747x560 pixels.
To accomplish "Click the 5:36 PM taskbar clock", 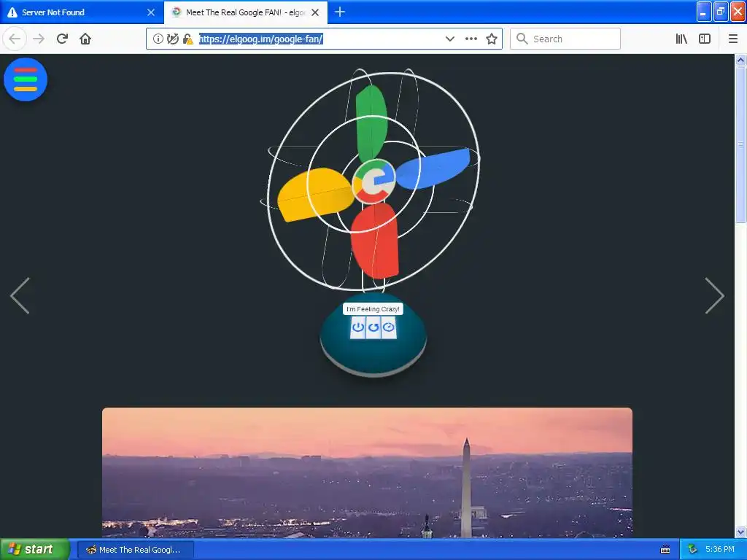I will [x=720, y=550].
